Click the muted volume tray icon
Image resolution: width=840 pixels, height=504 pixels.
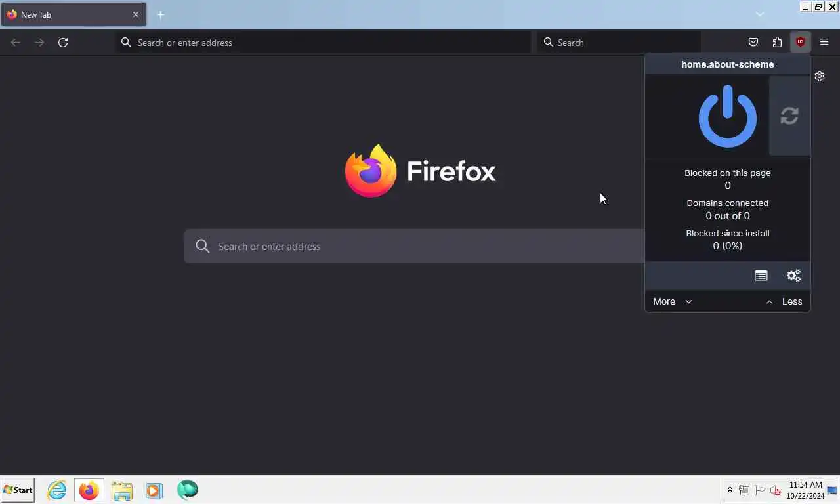tap(775, 490)
